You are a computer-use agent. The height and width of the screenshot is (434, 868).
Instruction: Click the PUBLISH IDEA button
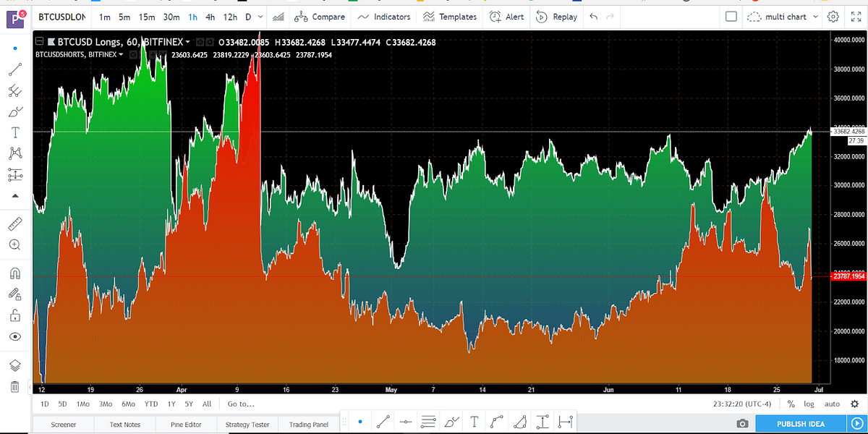(801, 424)
